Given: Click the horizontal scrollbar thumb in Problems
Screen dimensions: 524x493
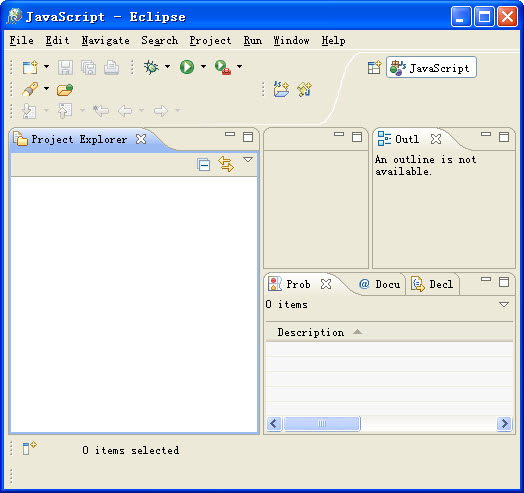Looking at the screenshot, I should 322,424.
